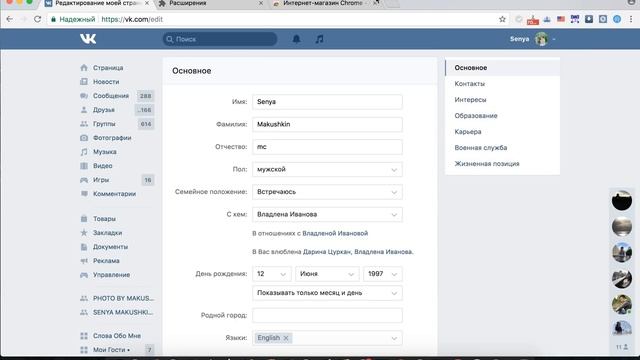
Task: Open the music note icon in header
Action: pyautogui.click(x=320, y=39)
